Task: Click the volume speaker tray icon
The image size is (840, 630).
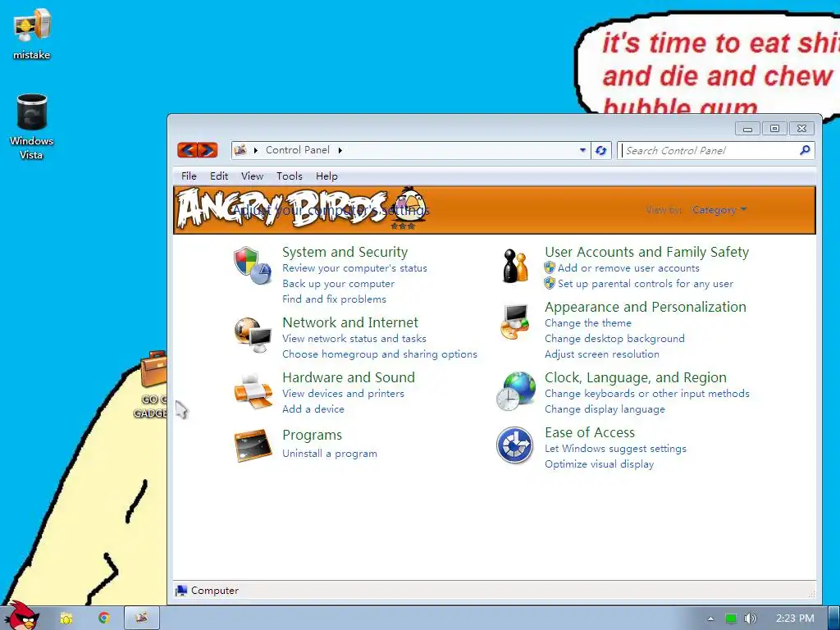Action: coord(750,619)
